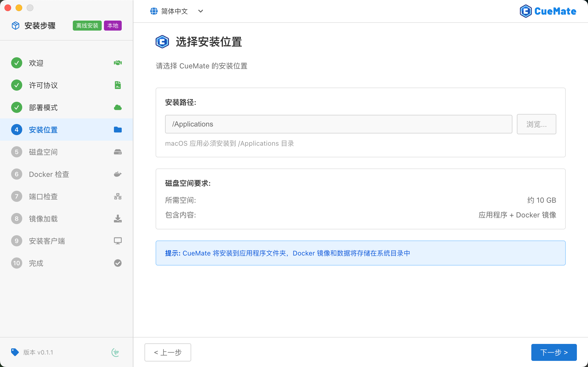Image resolution: width=588 pixels, height=367 pixels.
Task: Click the download icon beside 镜像加载
Action: (118, 219)
